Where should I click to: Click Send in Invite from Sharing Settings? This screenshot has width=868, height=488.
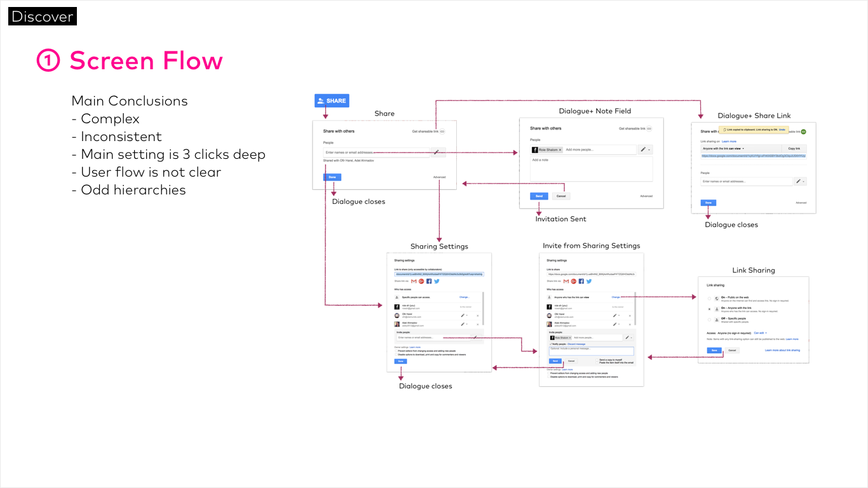point(555,361)
